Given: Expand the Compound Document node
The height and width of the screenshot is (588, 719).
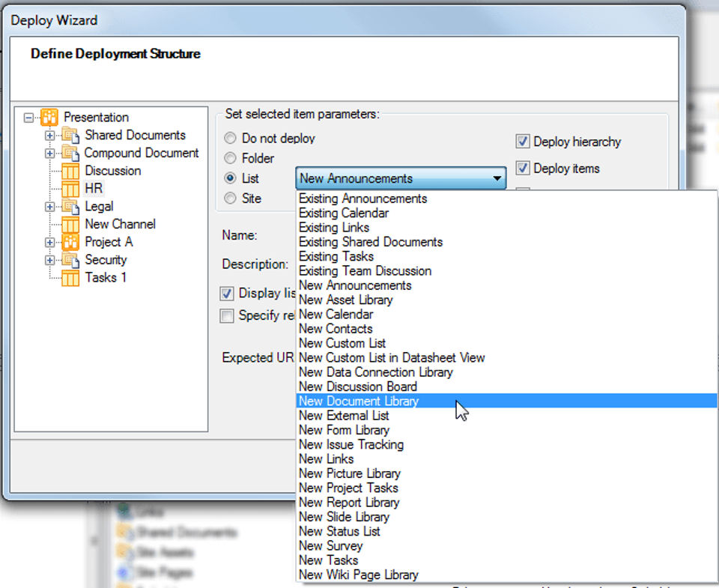Looking at the screenshot, I should coord(50,154).
